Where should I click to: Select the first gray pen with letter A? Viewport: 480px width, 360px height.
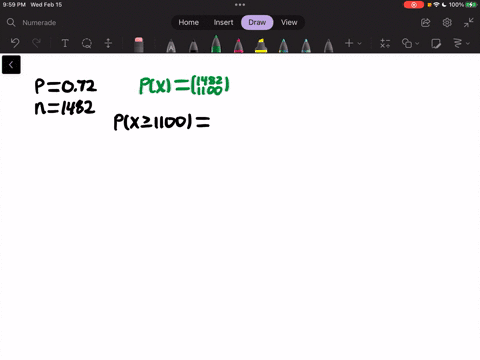(x=171, y=46)
